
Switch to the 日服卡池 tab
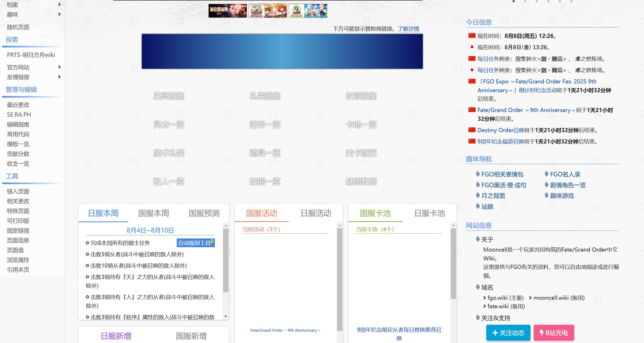point(430,213)
